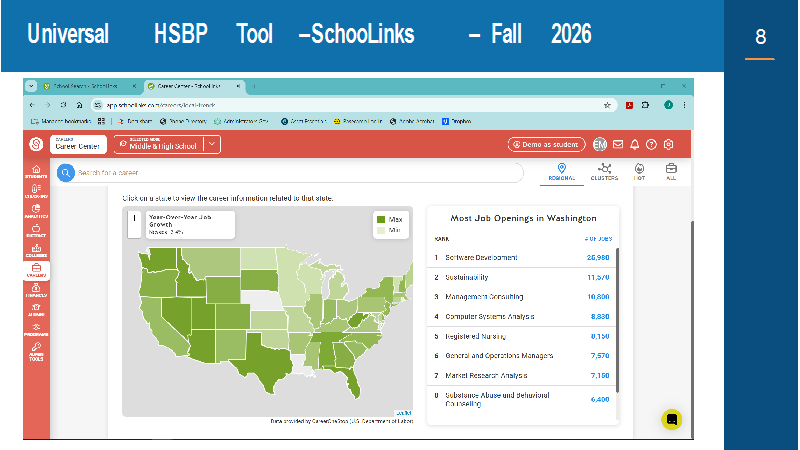Click the EM user avatar

point(600,144)
